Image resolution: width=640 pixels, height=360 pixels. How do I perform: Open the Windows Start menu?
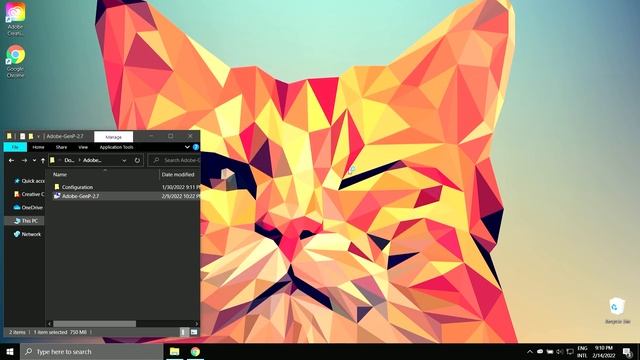[x=10, y=351]
